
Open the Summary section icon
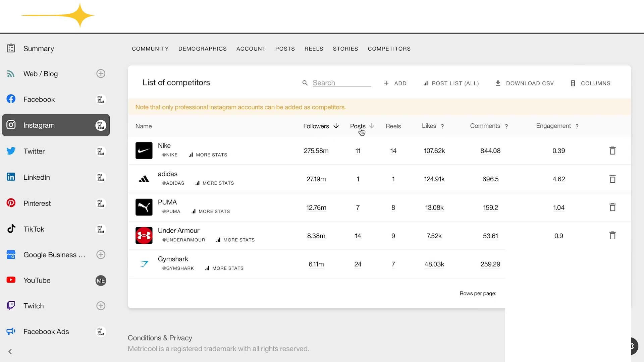point(11,48)
